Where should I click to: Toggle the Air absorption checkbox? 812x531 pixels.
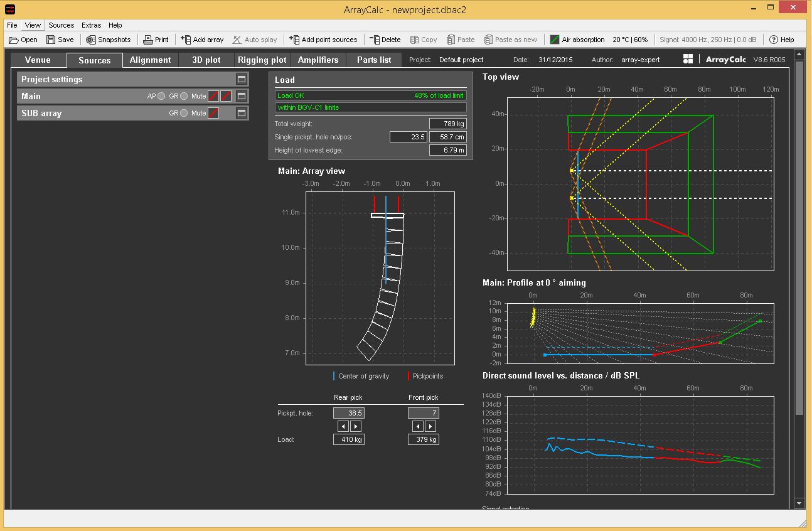(555, 39)
